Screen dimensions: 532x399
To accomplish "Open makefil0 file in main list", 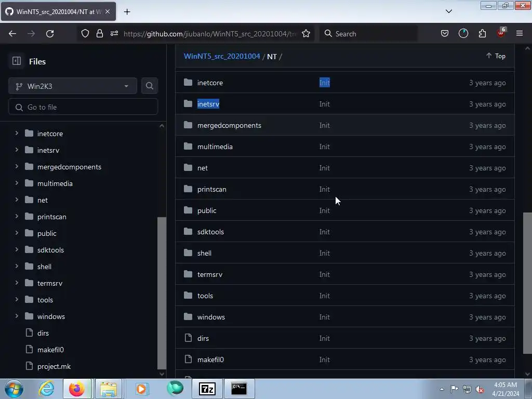I will (x=211, y=360).
